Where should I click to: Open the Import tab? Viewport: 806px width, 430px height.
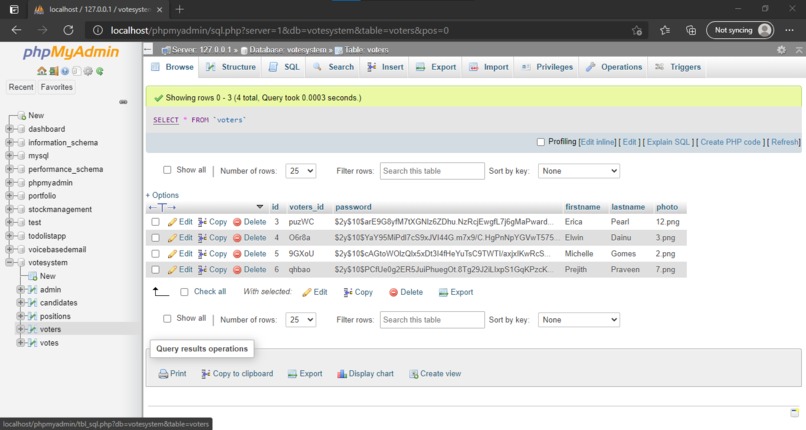coord(489,67)
